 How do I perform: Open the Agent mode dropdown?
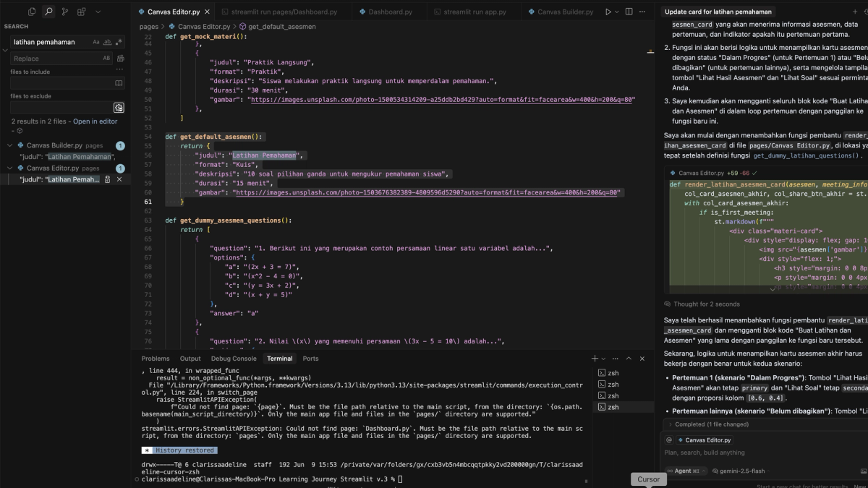tap(685, 471)
